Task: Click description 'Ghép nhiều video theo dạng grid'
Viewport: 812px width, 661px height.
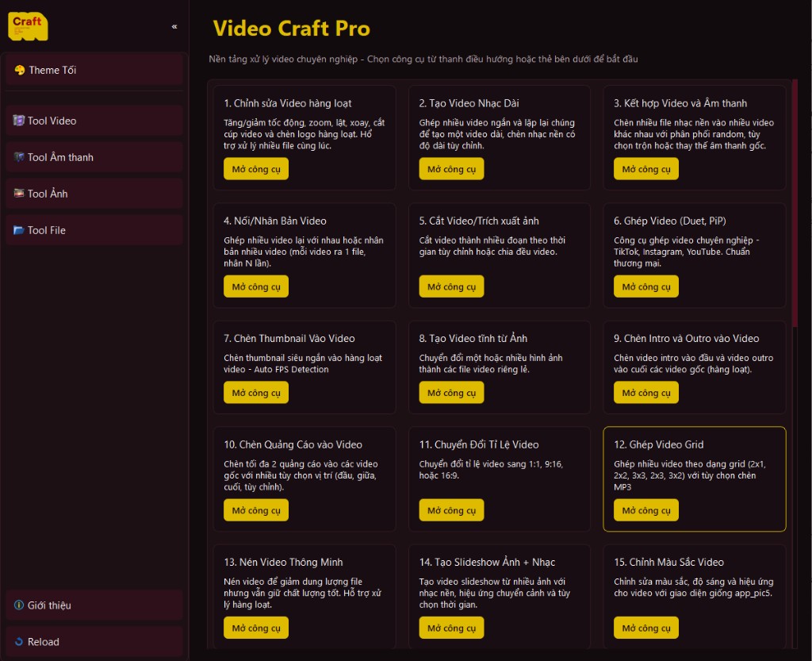Action: pos(690,475)
